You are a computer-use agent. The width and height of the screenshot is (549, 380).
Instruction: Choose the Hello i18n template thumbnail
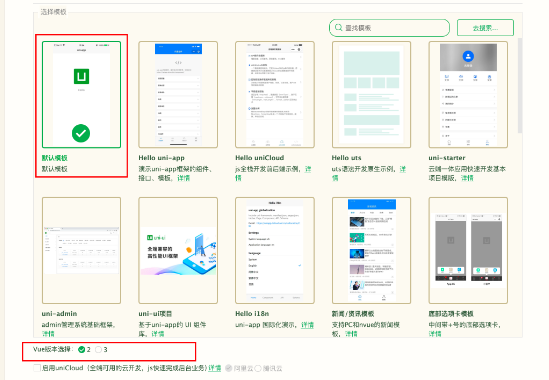pos(275,250)
